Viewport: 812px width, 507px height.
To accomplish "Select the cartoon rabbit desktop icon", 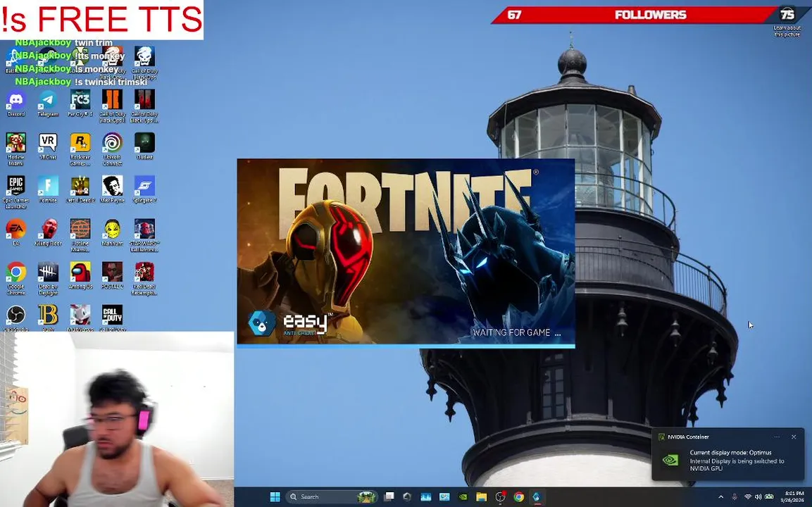I will coord(80,318).
